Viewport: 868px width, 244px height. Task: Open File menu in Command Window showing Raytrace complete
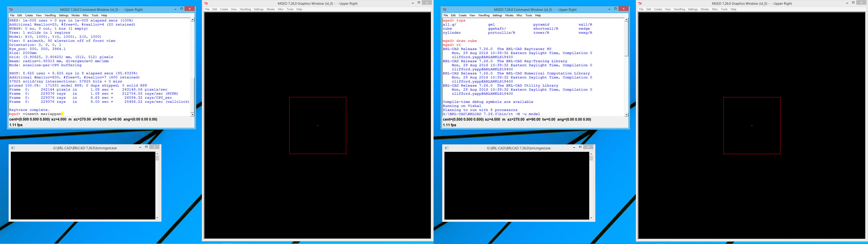click(12, 15)
